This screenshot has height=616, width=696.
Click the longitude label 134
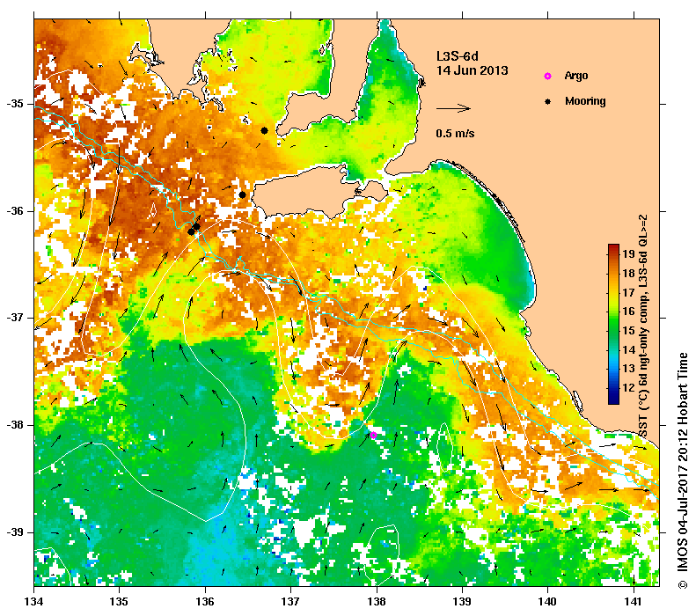34,602
